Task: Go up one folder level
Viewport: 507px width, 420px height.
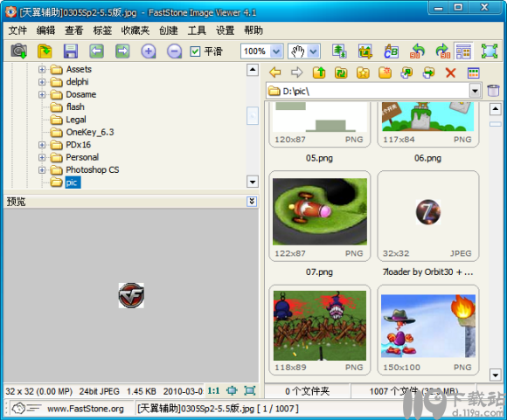Action: [319, 72]
